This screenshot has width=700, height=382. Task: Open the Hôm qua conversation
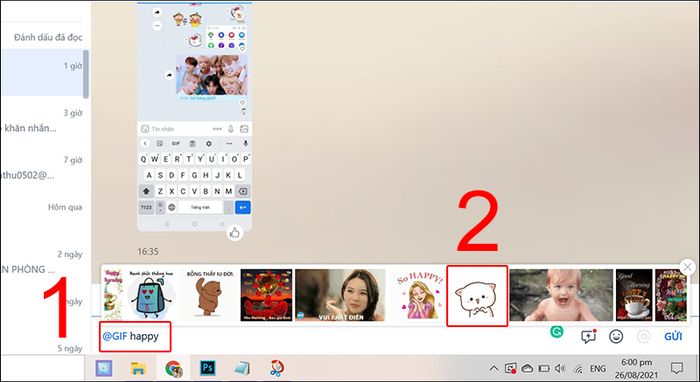(43, 215)
